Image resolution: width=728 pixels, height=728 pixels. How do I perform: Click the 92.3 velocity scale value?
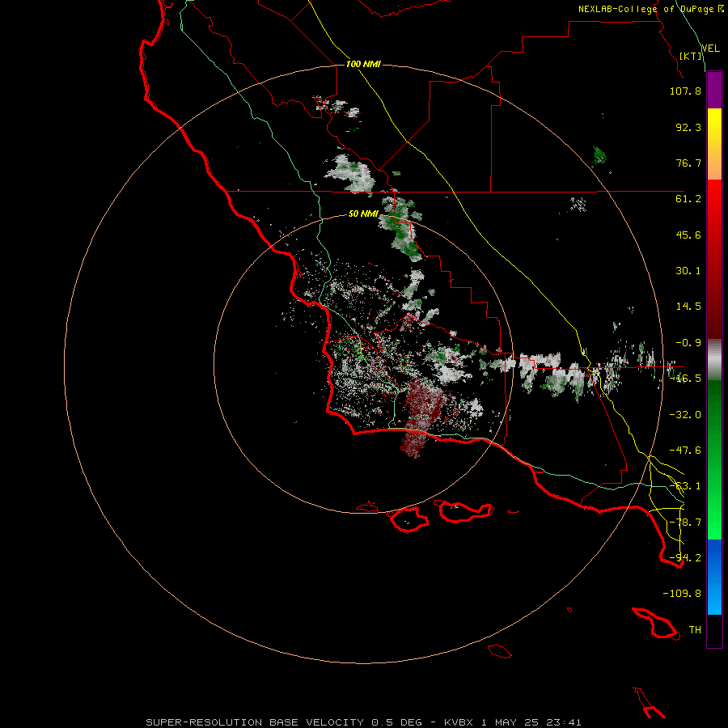tap(688, 127)
